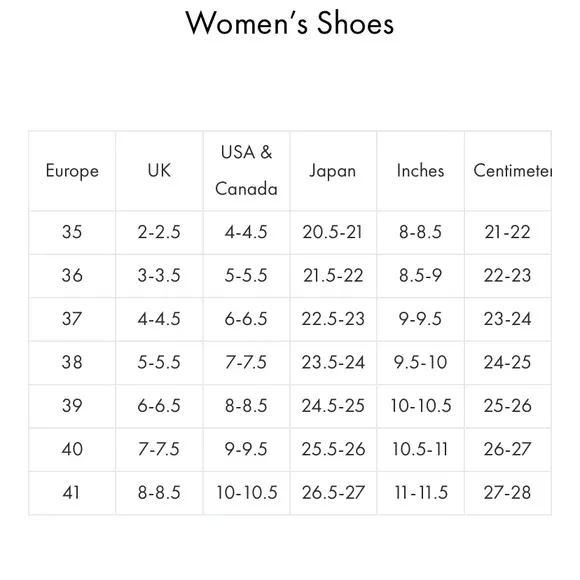Select the Japan 20.5-21 cell
The width and height of the screenshot is (580, 580).
pyautogui.click(x=333, y=232)
